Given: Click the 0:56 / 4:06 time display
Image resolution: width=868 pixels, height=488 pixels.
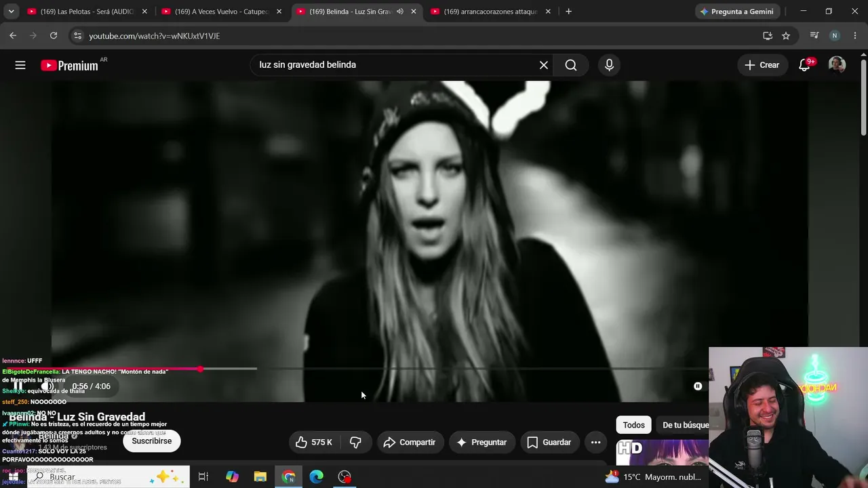Looking at the screenshot, I should (92, 386).
